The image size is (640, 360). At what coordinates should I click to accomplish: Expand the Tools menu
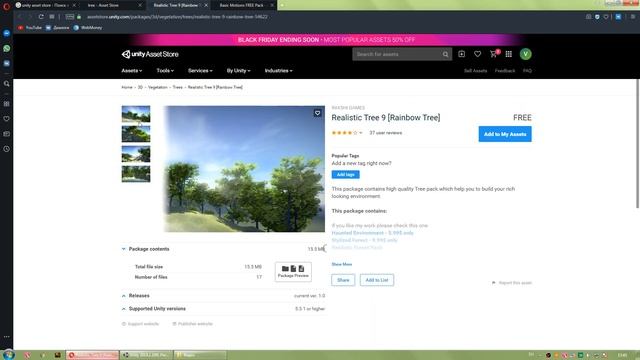[165, 71]
